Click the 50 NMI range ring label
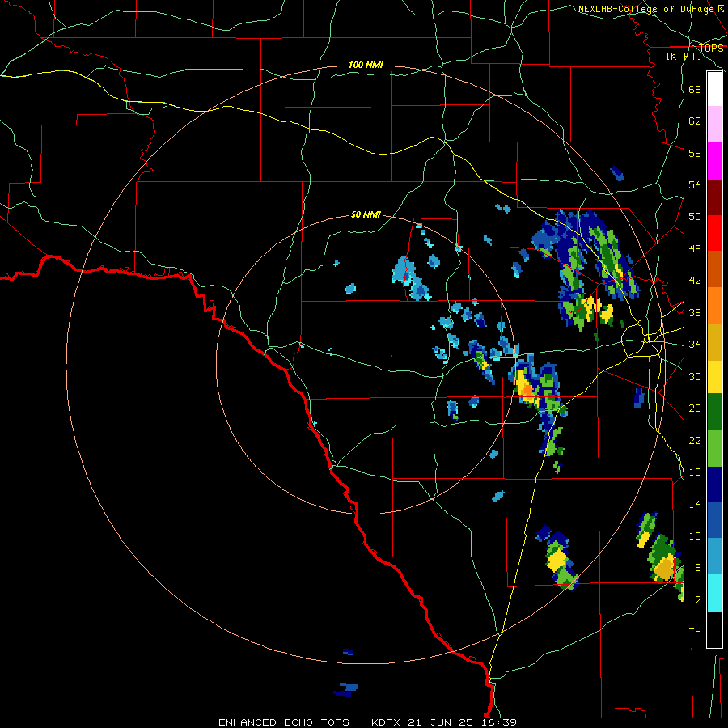Screen dimensions: 728x728 (x=366, y=214)
